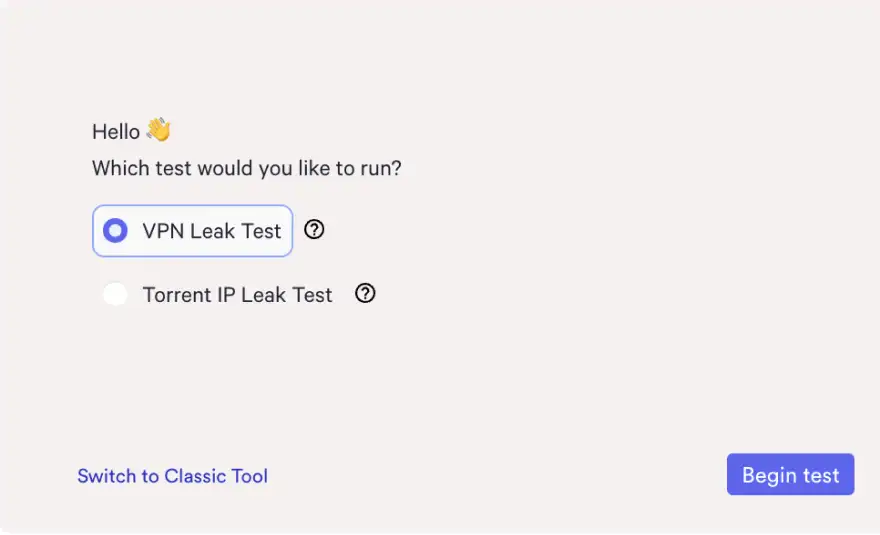Start the leak test with the purple button
The width and height of the screenshot is (880, 535).
tap(790, 475)
